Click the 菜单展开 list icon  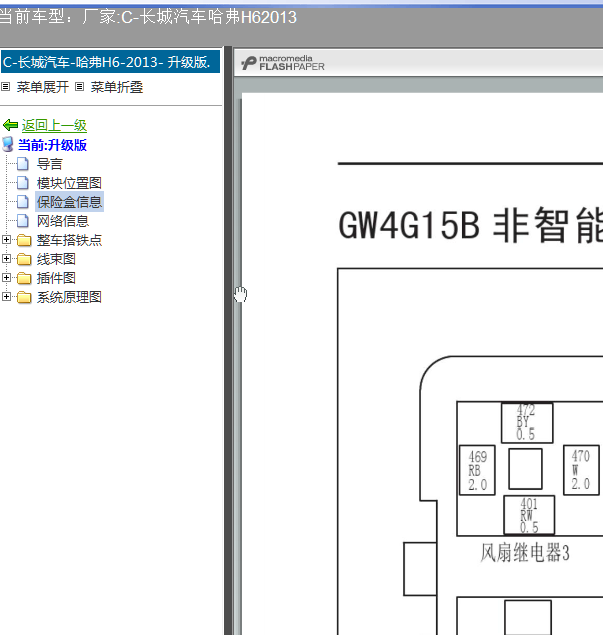click(6, 86)
